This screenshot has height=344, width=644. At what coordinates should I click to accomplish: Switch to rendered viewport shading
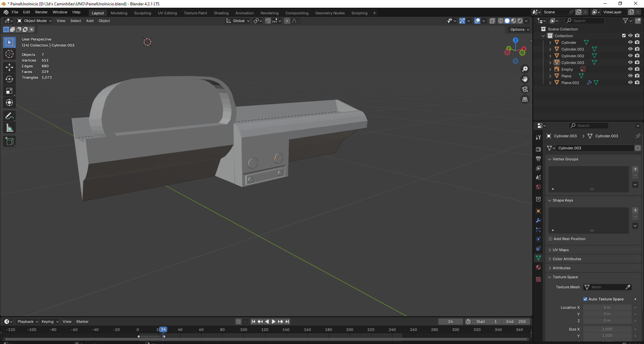[520, 21]
